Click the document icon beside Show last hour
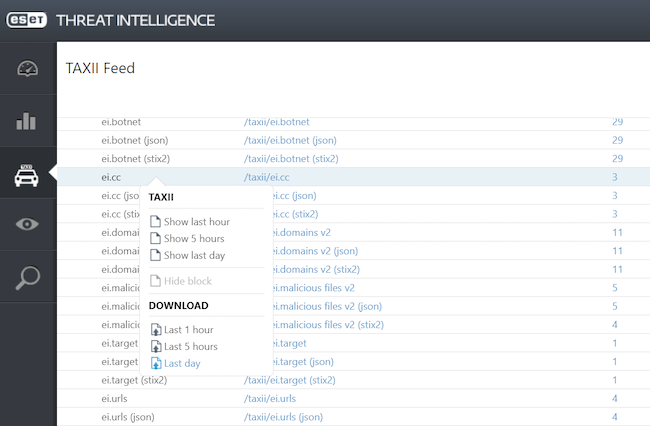Screen dimensions: 650x426 tap(155, 222)
